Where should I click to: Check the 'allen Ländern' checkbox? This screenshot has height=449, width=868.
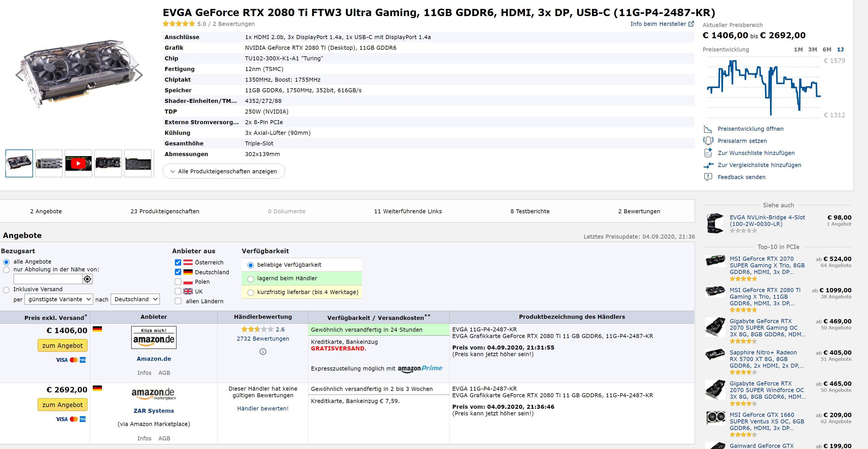[x=178, y=301]
